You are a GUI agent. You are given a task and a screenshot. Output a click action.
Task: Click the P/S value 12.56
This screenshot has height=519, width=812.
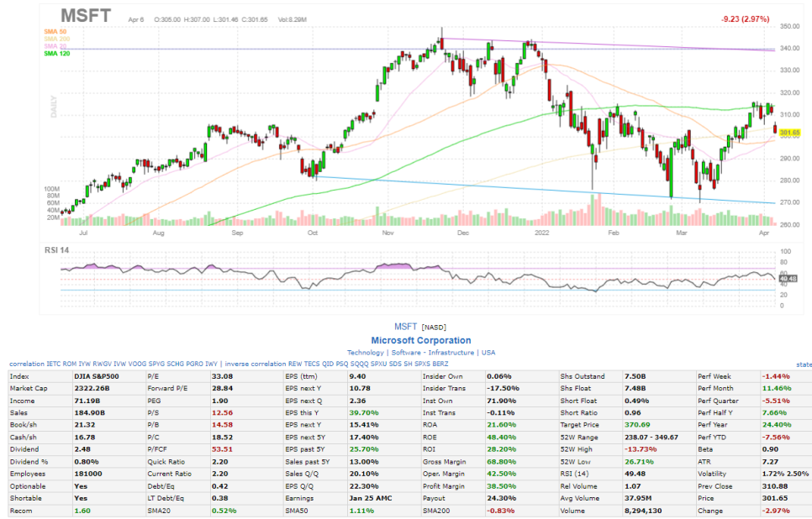[x=222, y=412]
